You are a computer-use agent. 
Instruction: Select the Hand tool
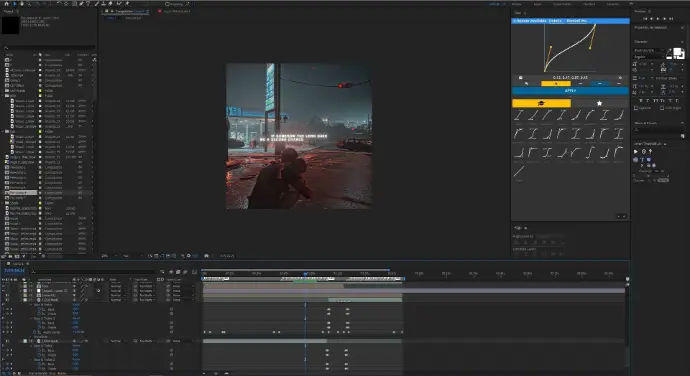pos(22,4)
